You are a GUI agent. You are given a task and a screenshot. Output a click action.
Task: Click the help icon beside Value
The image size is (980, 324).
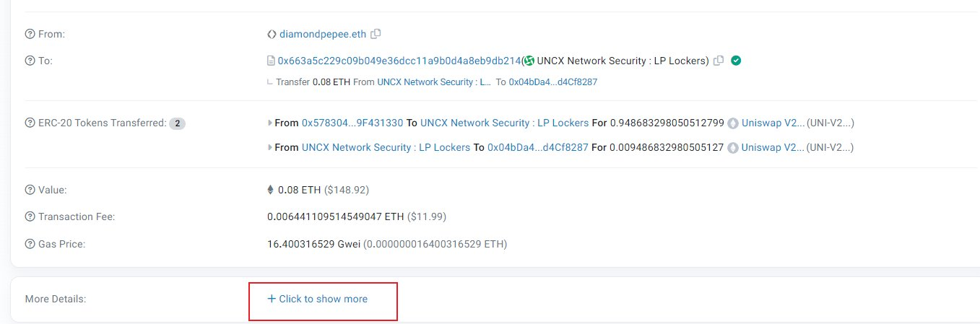point(30,190)
